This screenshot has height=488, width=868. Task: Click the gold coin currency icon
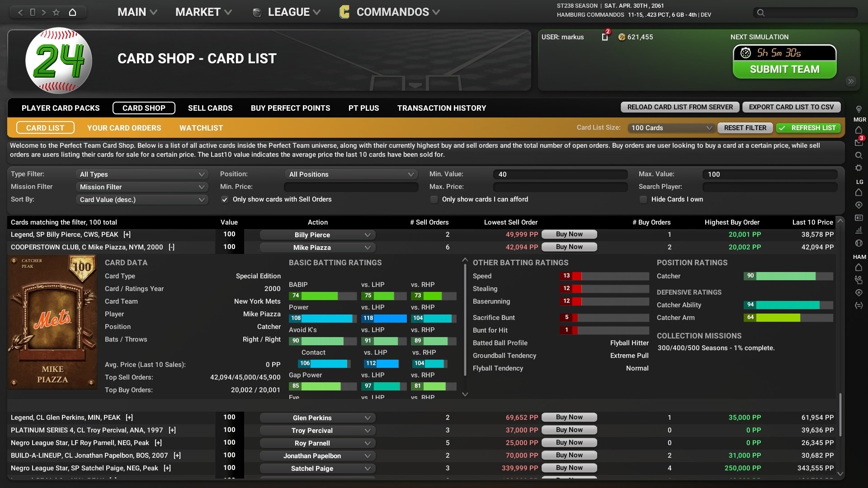623,37
